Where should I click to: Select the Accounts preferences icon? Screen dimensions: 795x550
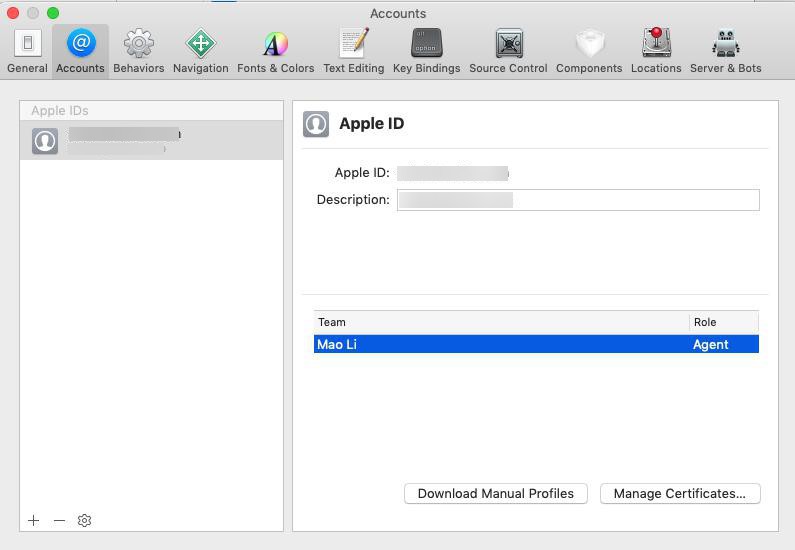pyautogui.click(x=80, y=51)
